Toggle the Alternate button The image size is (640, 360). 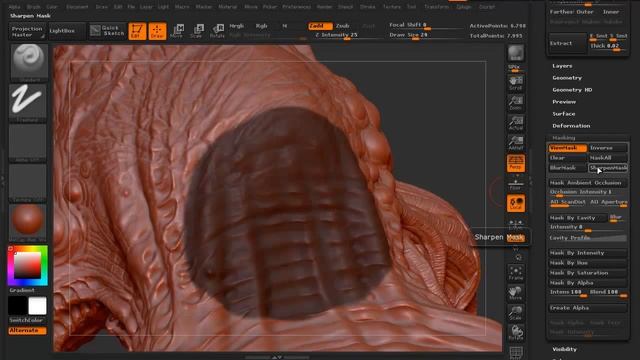pyautogui.click(x=27, y=331)
